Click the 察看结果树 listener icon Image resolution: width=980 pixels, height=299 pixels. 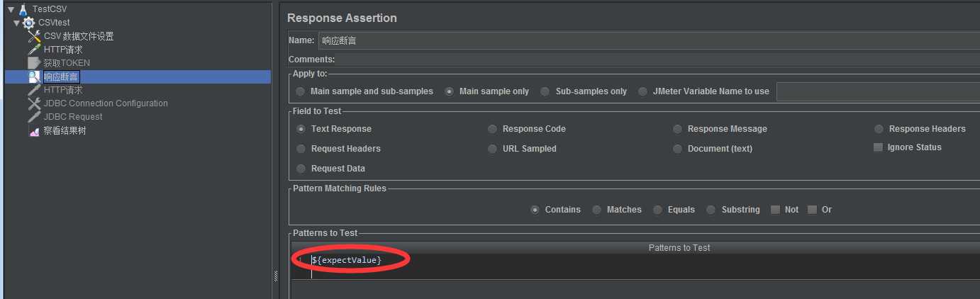pyautogui.click(x=34, y=130)
